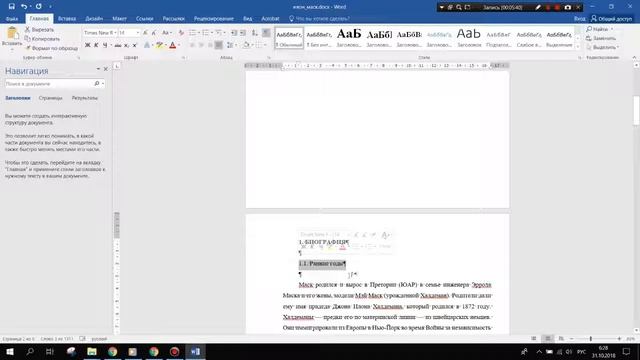The width and height of the screenshot is (640, 360).
Task: Save the document with the floppy icon
Action: click(11, 7)
